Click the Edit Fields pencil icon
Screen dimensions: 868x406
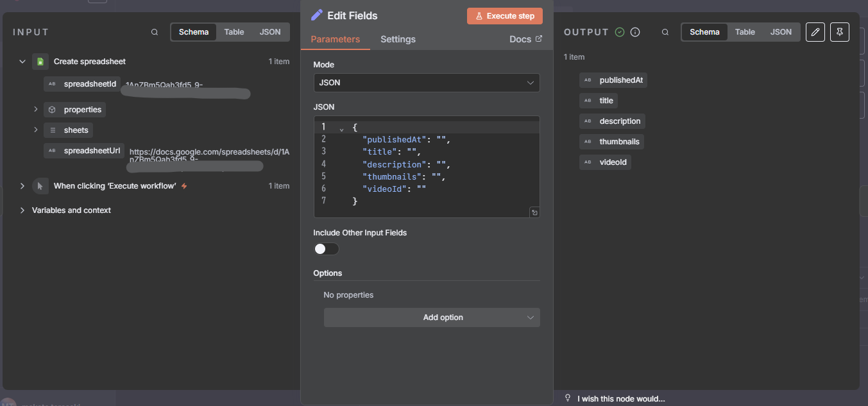click(x=317, y=15)
